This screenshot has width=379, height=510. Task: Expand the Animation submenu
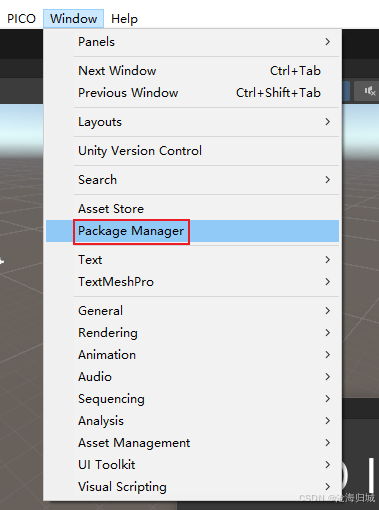pos(192,355)
